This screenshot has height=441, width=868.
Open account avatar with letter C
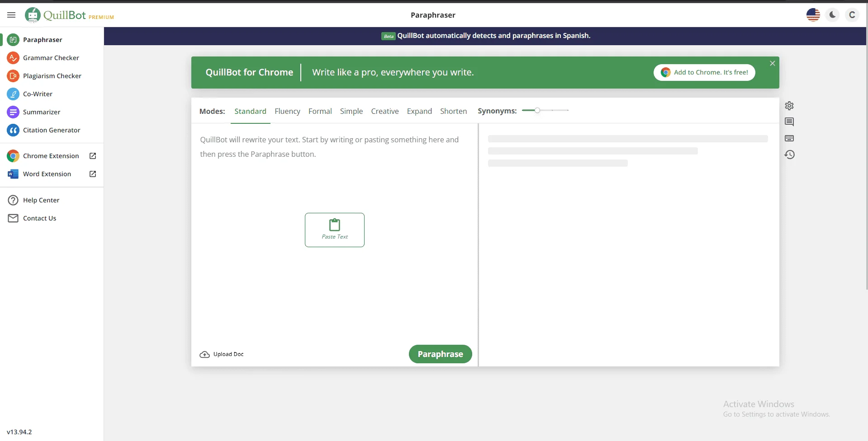852,15
